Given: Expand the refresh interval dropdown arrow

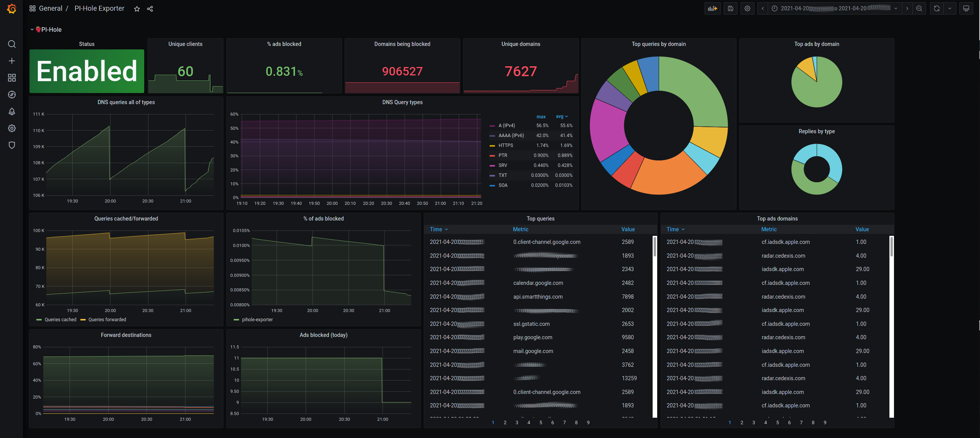Looking at the screenshot, I should click(949, 8).
